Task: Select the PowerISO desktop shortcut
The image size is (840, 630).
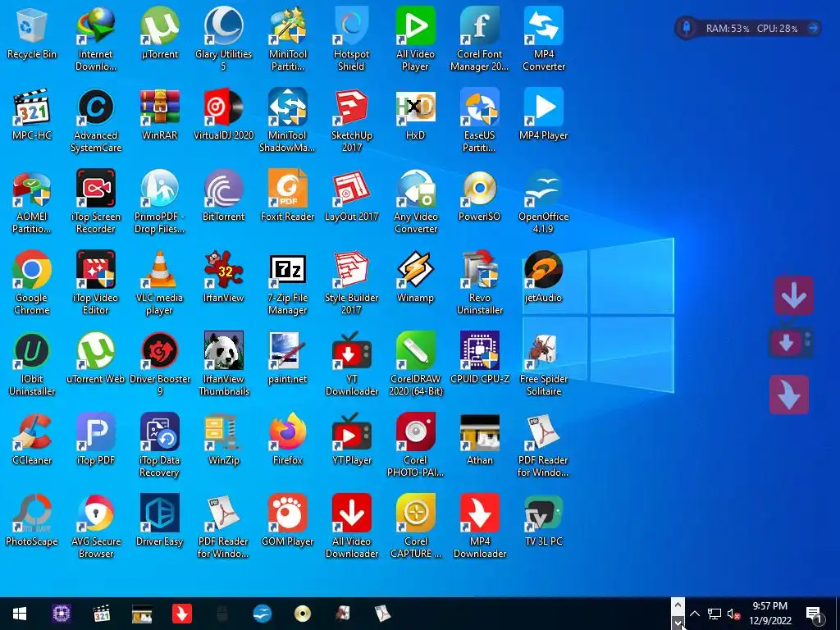Action: click(479, 197)
